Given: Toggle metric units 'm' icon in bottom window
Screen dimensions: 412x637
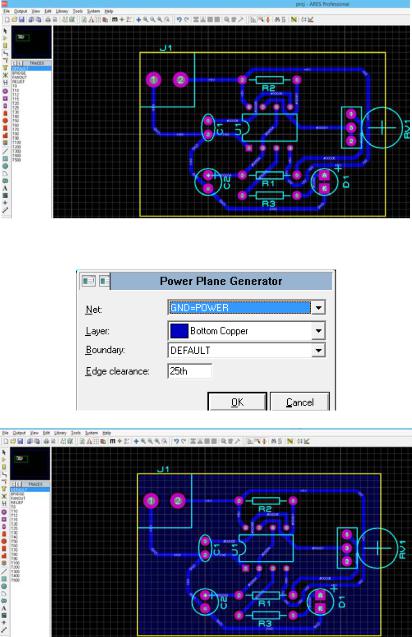Looking at the screenshot, I should (x=113, y=441).
